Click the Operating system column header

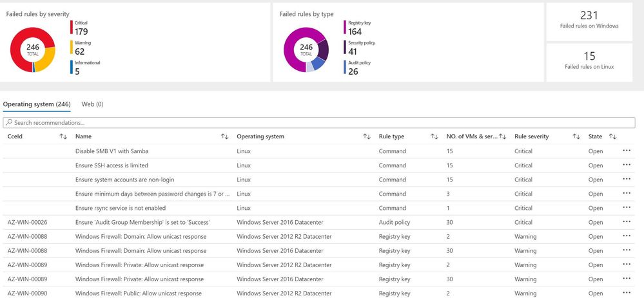coord(260,136)
